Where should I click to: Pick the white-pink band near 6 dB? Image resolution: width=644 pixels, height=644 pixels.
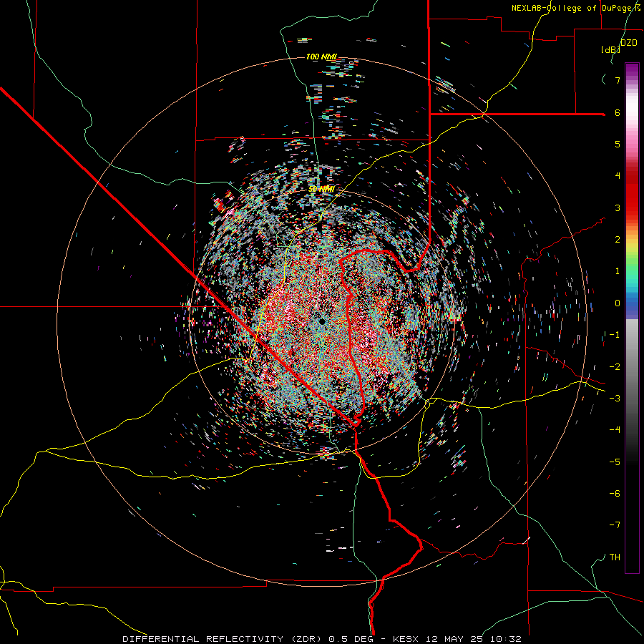632,113
